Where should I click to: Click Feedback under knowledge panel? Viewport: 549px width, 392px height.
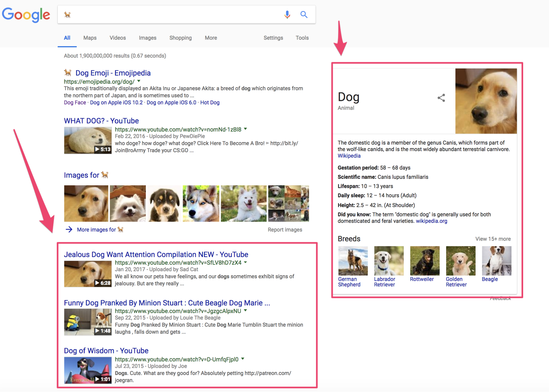coord(500,298)
